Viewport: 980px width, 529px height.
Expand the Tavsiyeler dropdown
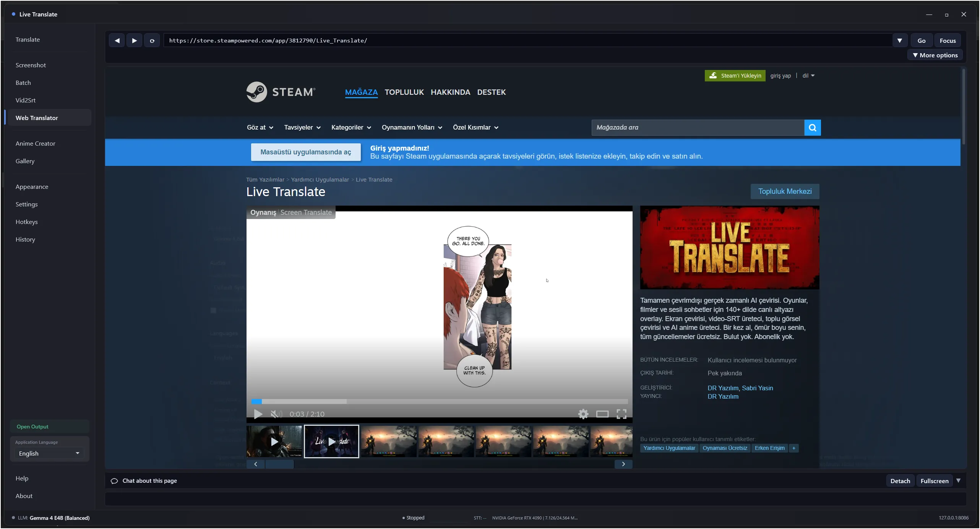click(x=302, y=127)
